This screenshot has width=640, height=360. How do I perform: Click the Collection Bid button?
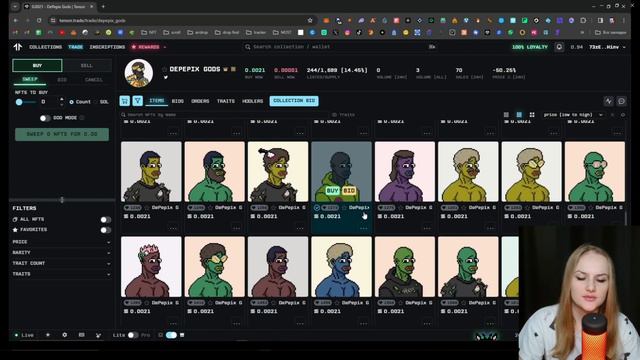pos(294,101)
